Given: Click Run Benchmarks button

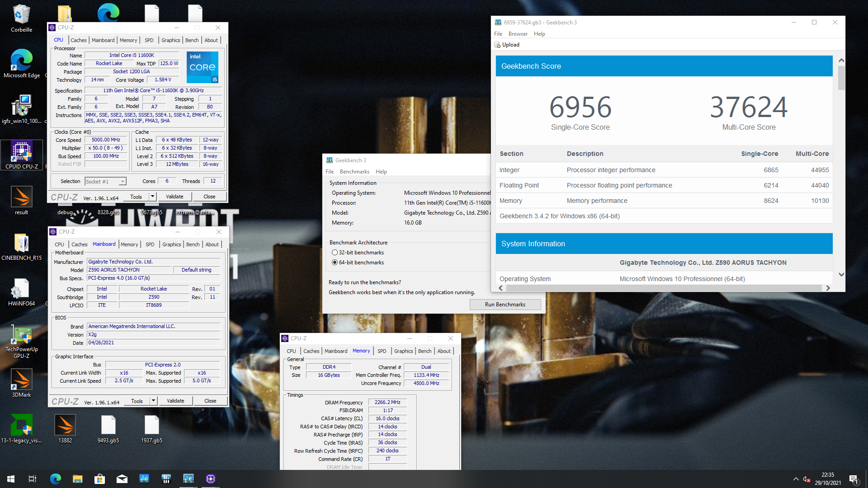Looking at the screenshot, I should coord(505,305).
